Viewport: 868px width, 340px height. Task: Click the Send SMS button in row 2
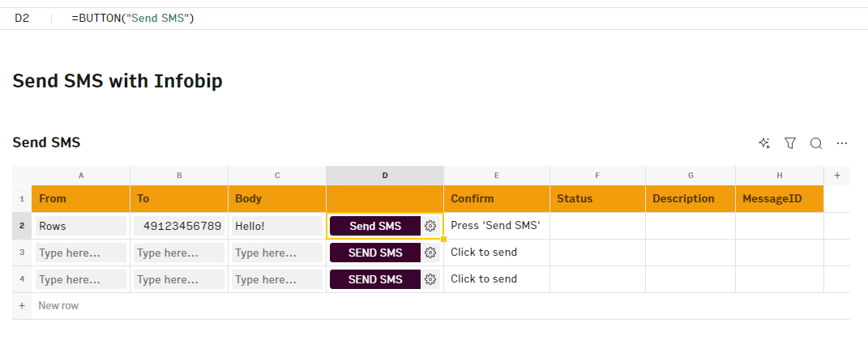[375, 226]
